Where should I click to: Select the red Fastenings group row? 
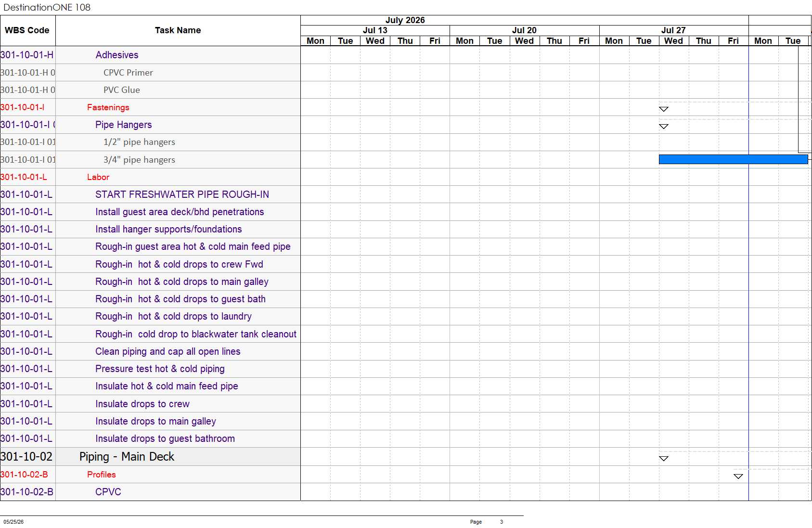(x=150, y=107)
